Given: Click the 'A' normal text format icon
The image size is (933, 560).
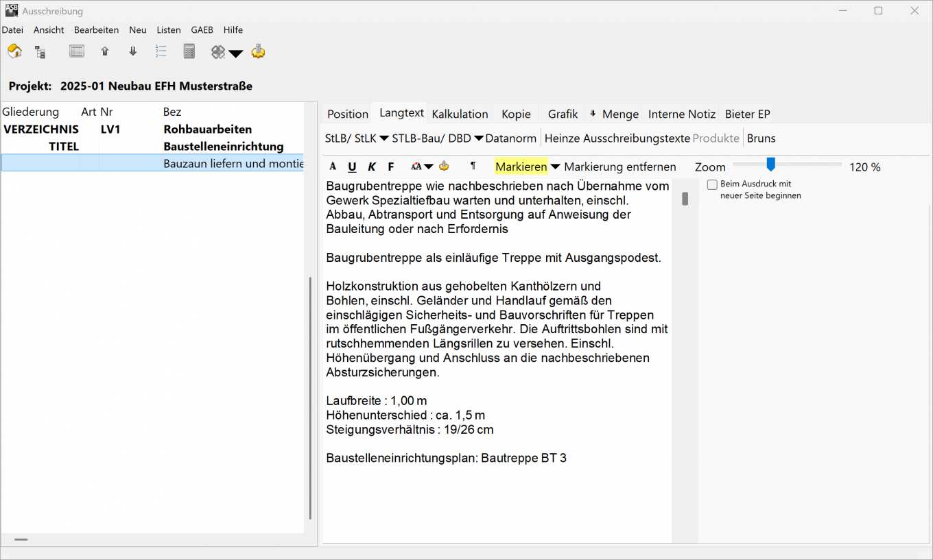Looking at the screenshot, I should point(333,167).
